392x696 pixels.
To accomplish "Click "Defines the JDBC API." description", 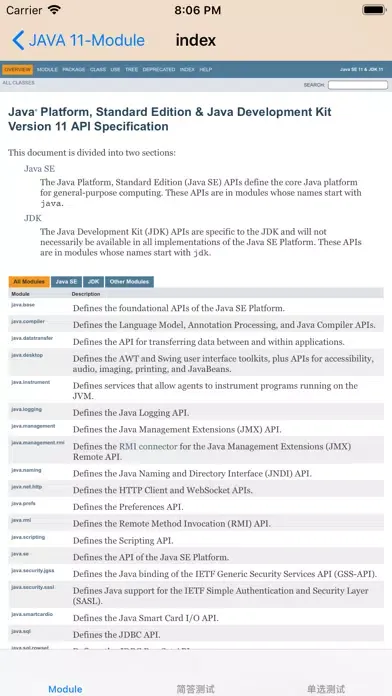I will click(x=117, y=635).
